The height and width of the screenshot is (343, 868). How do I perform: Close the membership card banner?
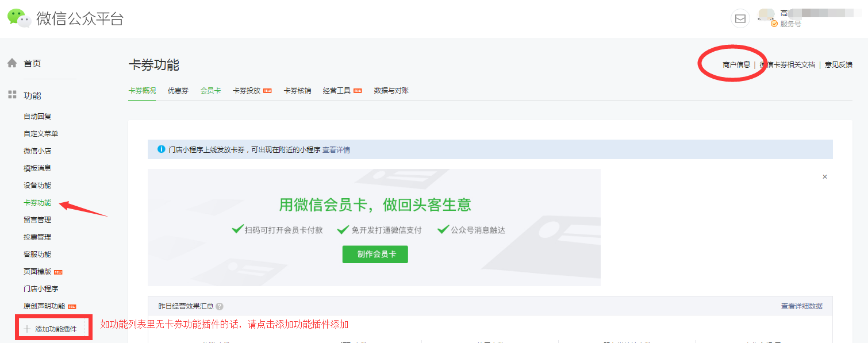pyautogui.click(x=825, y=177)
